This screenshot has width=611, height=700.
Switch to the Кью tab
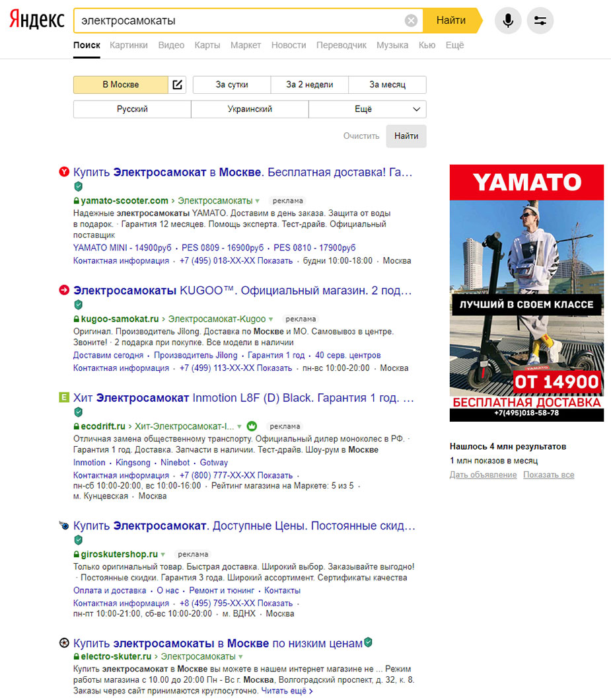[x=427, y=45]
